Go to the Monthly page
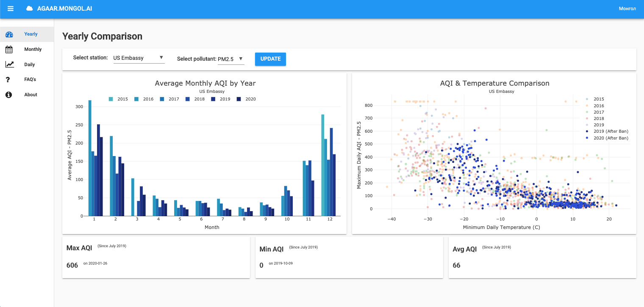Viewport: 644px width, 307px height. [33, 50]
